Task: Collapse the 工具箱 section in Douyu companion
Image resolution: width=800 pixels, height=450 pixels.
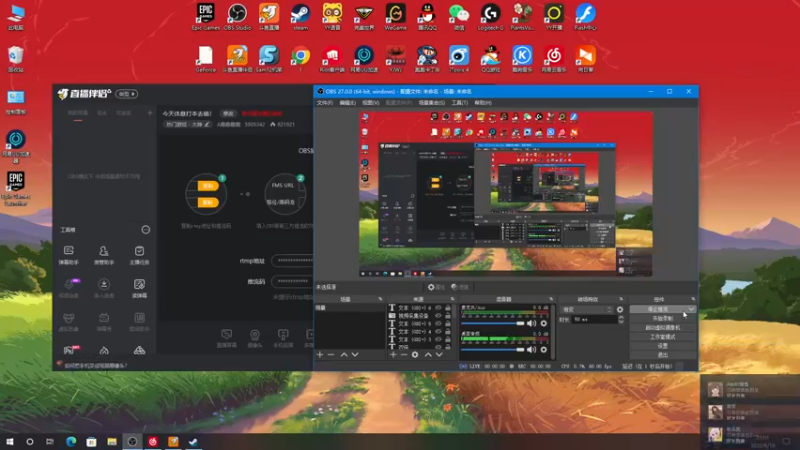Action: 145,230
